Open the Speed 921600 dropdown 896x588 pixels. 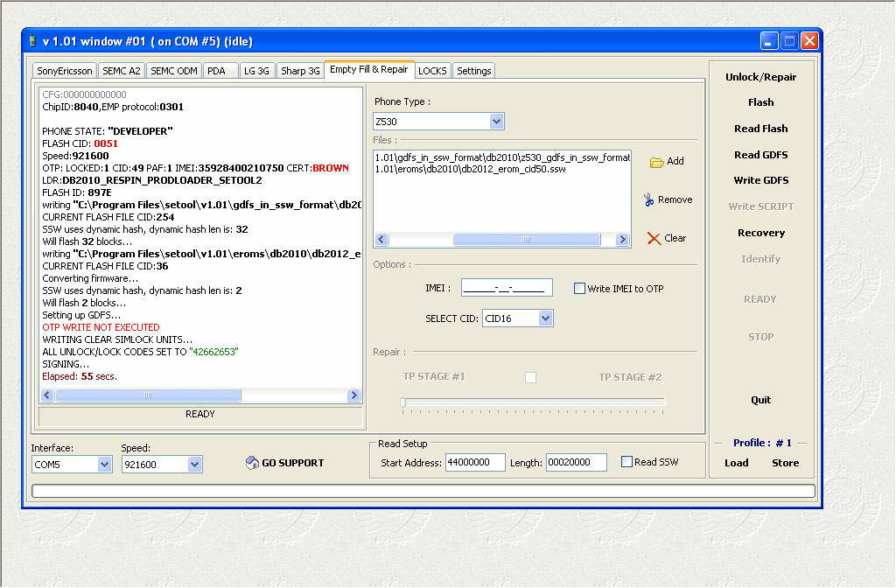[x=194, y=465]
